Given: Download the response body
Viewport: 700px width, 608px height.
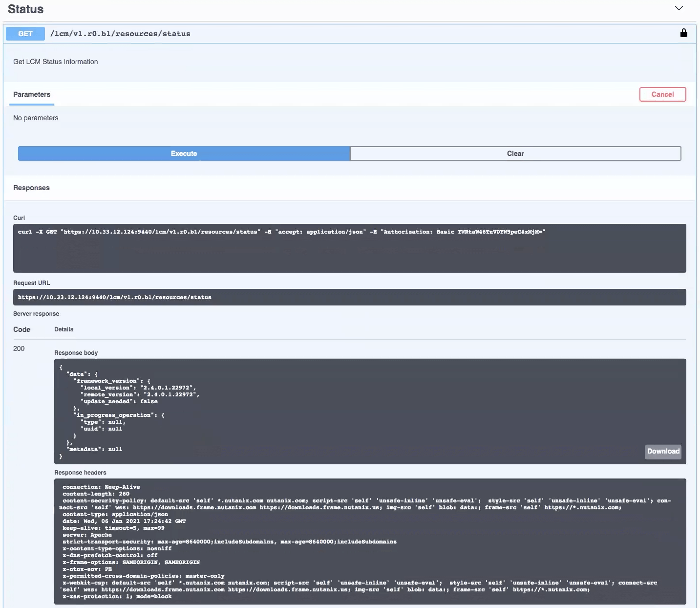Looking at the screenshot, I should coord(663,451).
